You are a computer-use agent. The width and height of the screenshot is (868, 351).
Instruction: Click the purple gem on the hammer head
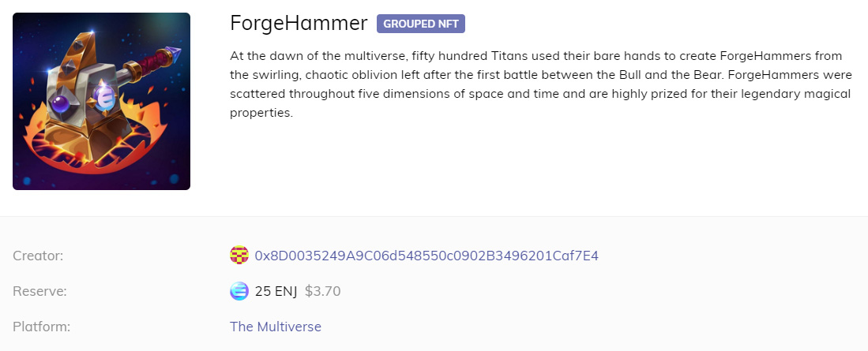60,103
